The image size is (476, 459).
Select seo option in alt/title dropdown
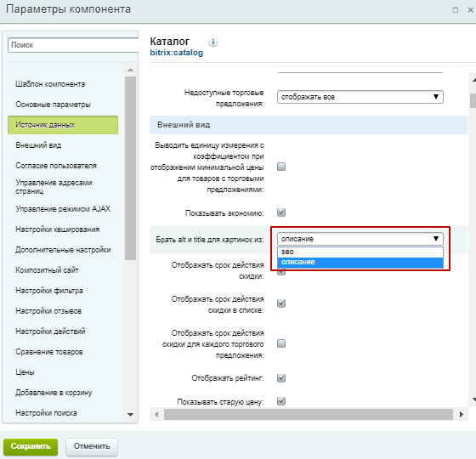click(360, 252)
